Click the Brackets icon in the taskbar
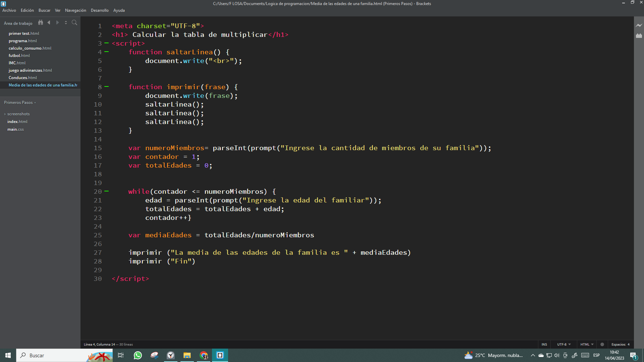This screenshot has height=362, width=644. (220, 355)
